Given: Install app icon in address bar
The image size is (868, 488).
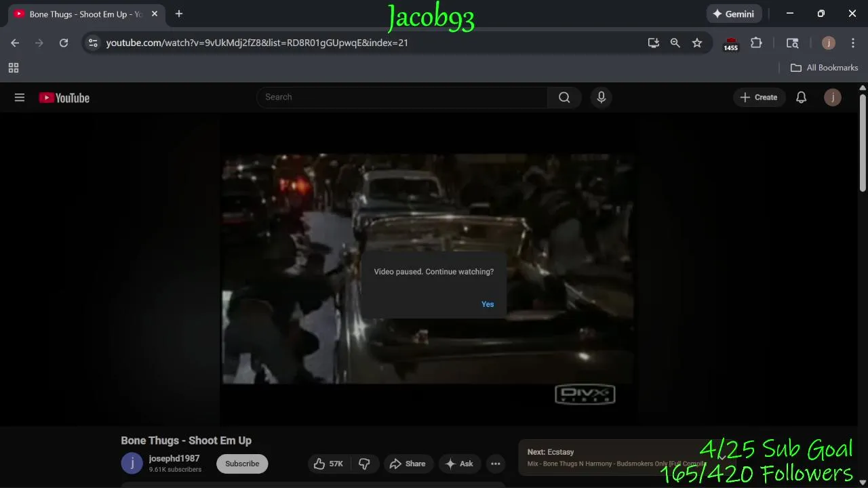Looking at the screenshot, I should [654, 43].
